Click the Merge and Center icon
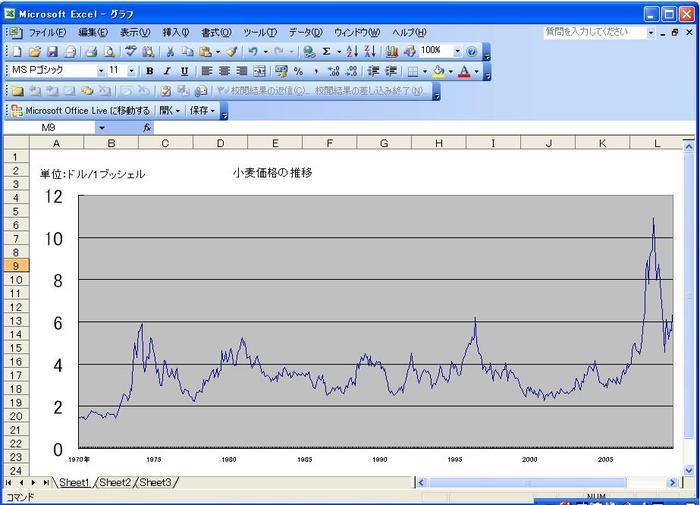The height and width of the screenshot is (505, 700). (259, 71)
